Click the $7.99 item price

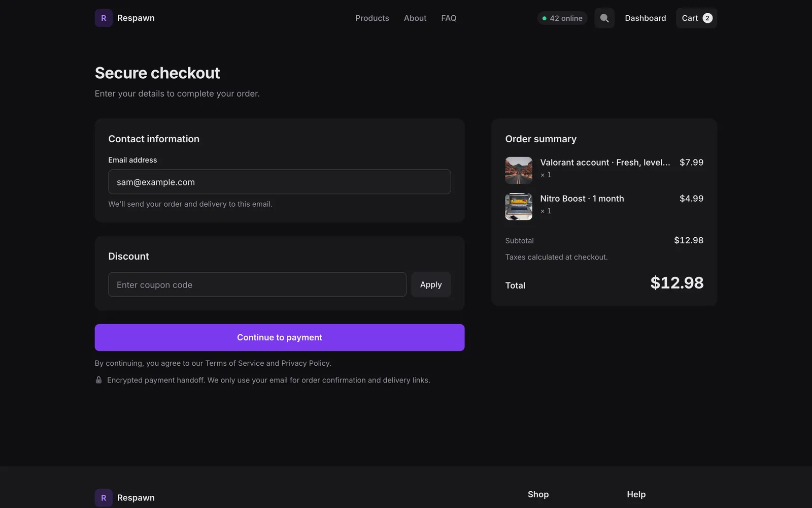(691, 163)
